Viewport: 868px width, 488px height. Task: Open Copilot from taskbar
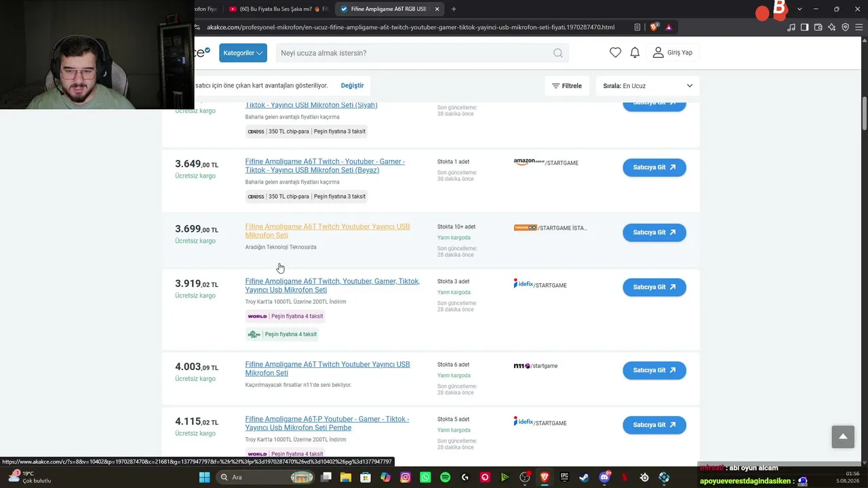(x=385, y=477)
